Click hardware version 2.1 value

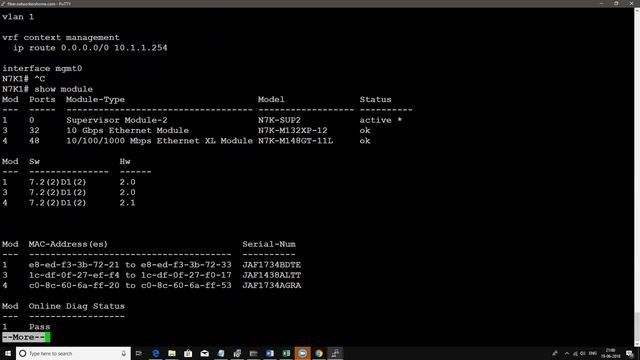pos(127,203)
